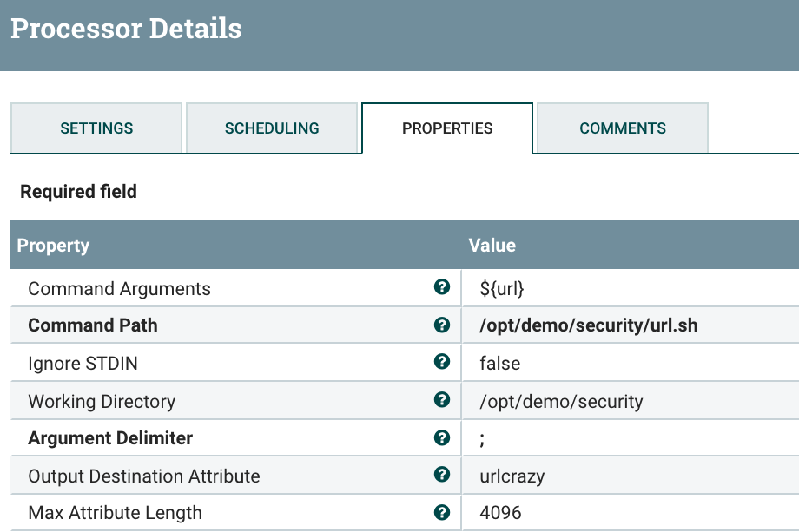Image resolution: width=799 pixels, height=532 pixels.
Task: Switch to the Settings tab
Action: tap(96, 128)
